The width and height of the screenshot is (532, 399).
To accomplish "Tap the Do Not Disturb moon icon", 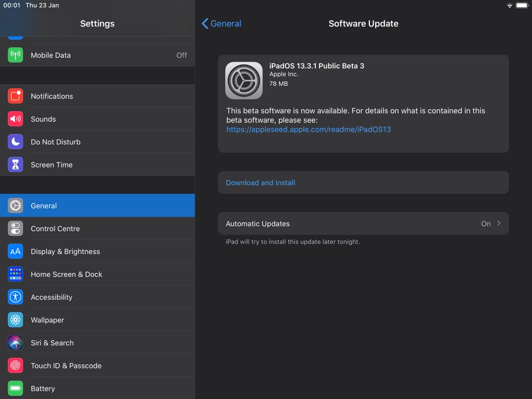I will coord(15,142).
